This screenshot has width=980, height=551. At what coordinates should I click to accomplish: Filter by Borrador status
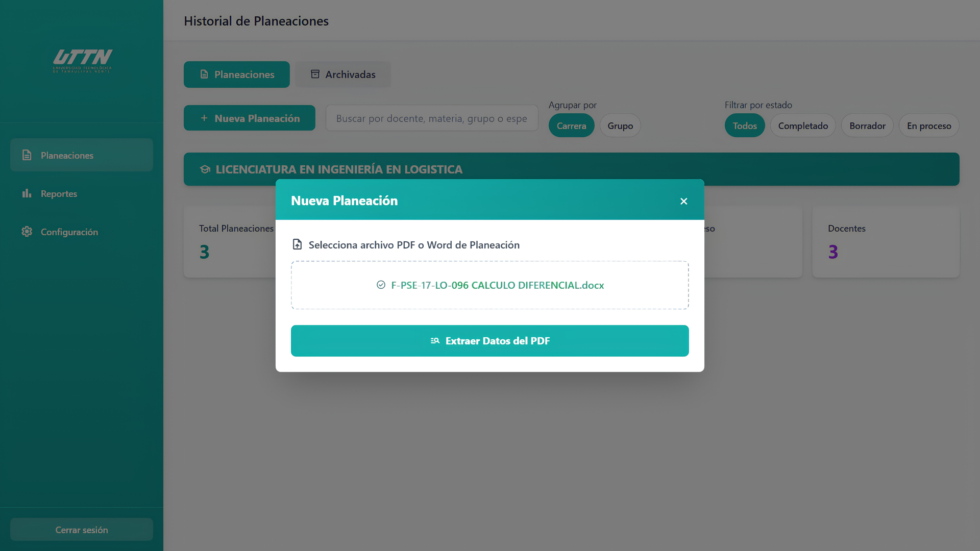click(867, 126)
